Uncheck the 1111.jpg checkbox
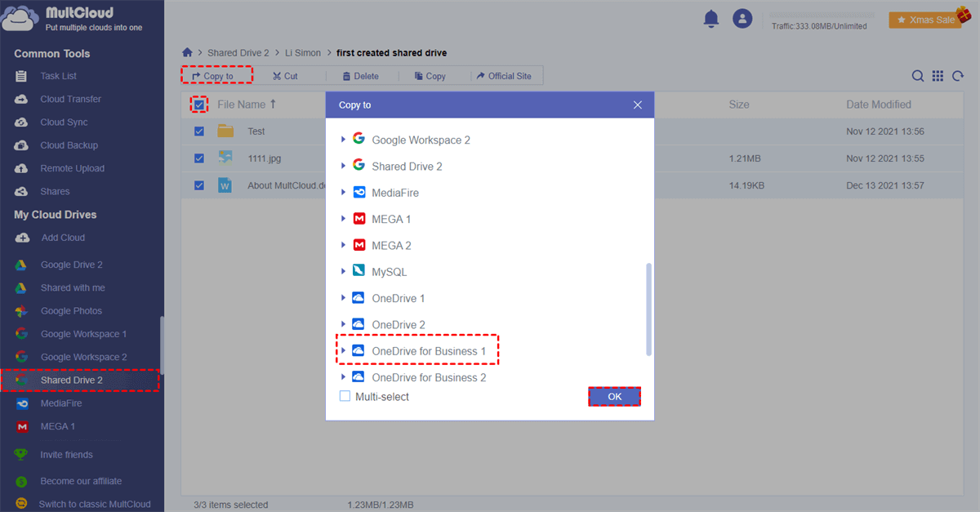The image size is (980, 512). [x=199, y=158]
